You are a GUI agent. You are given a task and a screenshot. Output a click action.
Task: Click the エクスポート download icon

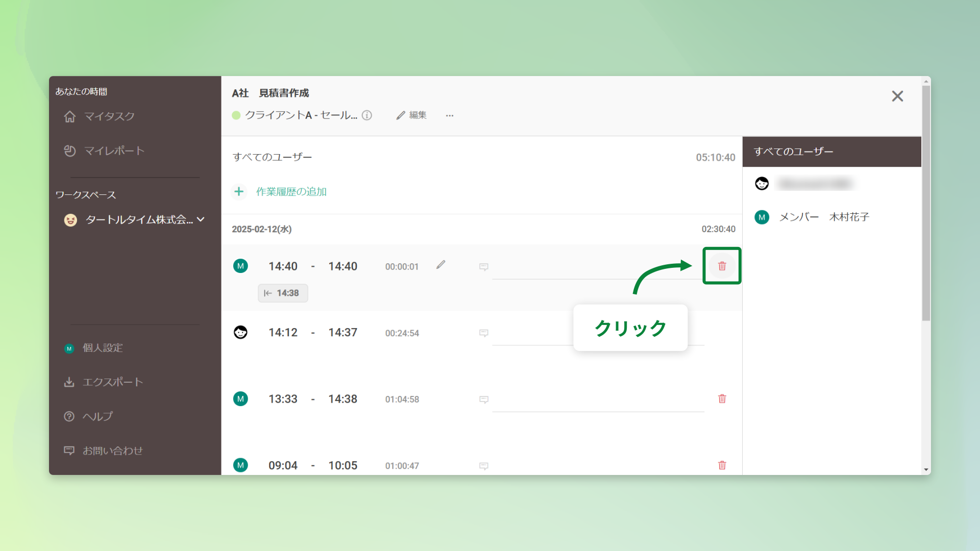tap(70, 382)
